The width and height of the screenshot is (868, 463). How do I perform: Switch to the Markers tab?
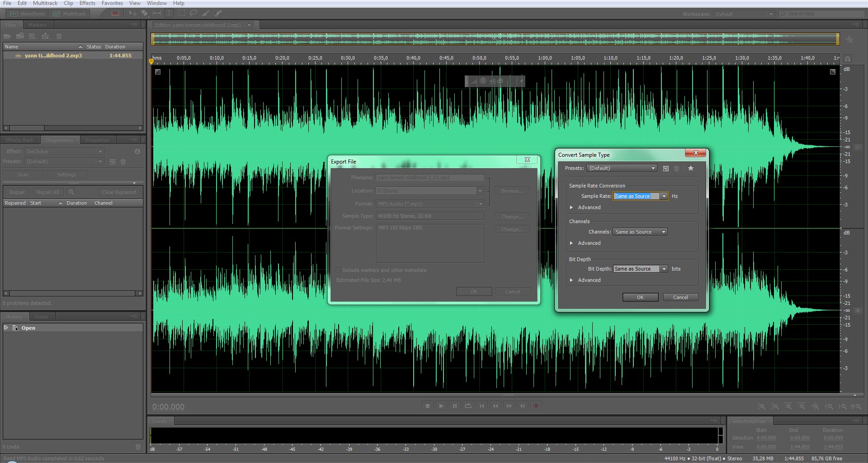38,25
